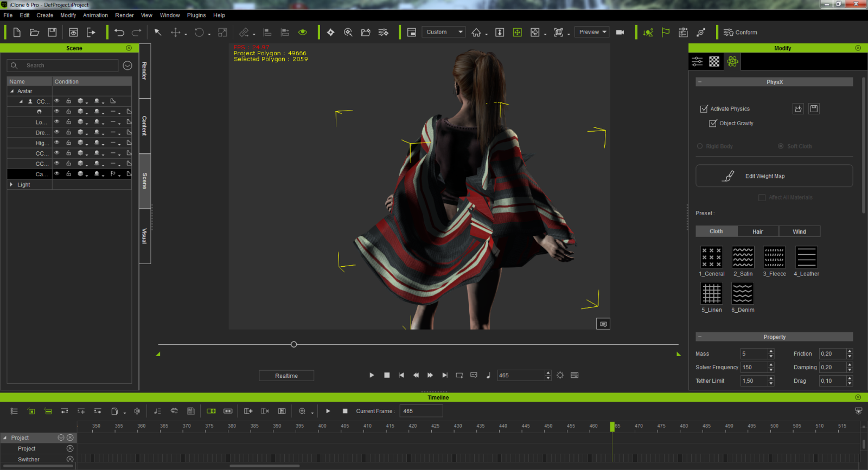The image size is (868, 470).
Task: Create a new project with the New icon
Action: pyautogui.click(x=17, y=33)
